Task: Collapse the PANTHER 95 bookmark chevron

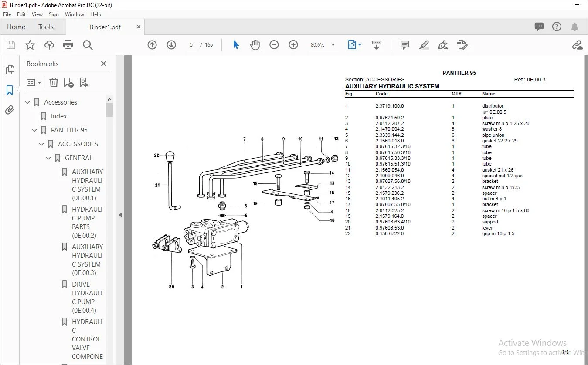Action: click(x=34, y=130)
